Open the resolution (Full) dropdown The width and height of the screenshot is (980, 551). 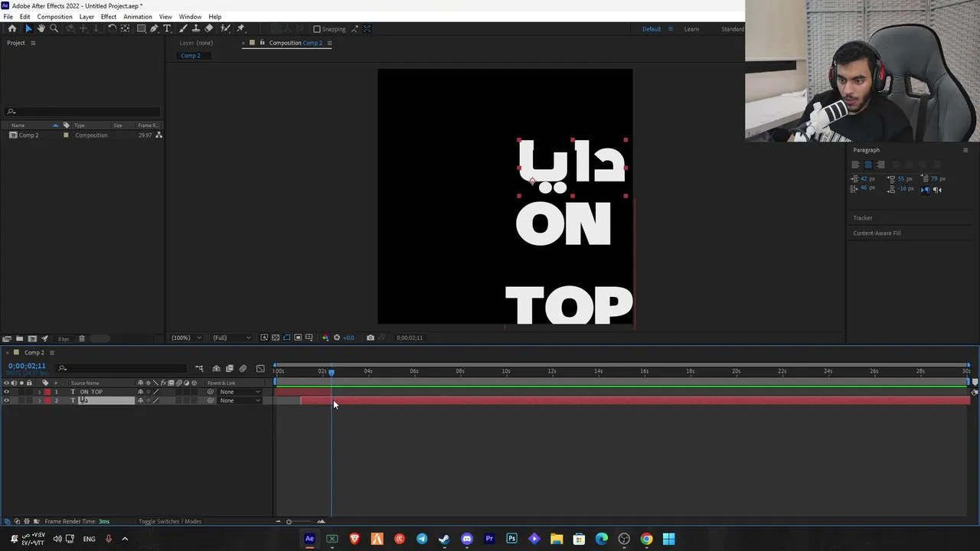click(x=231, y=337)
